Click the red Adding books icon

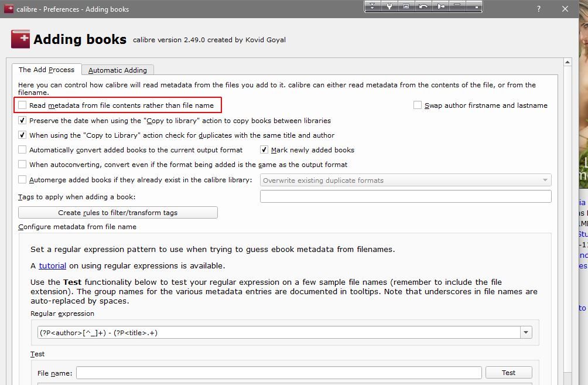pyautogui.click(x=20, y=39)
